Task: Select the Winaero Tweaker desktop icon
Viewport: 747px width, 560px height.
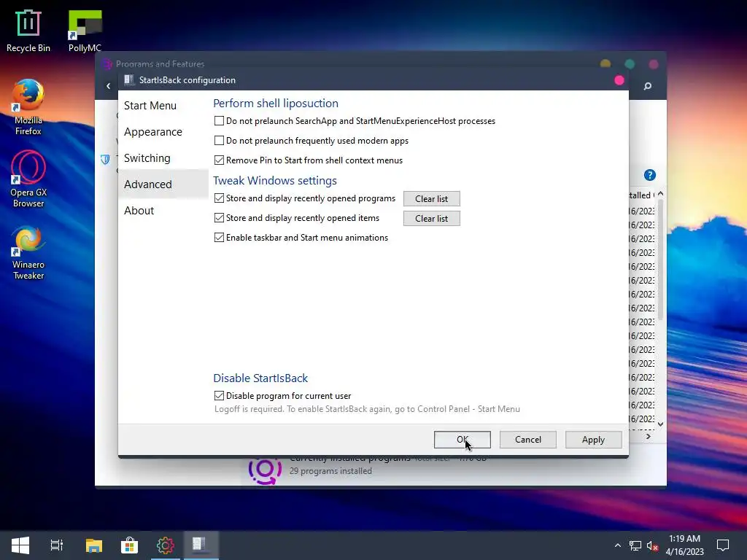Action: coord(28,252)
